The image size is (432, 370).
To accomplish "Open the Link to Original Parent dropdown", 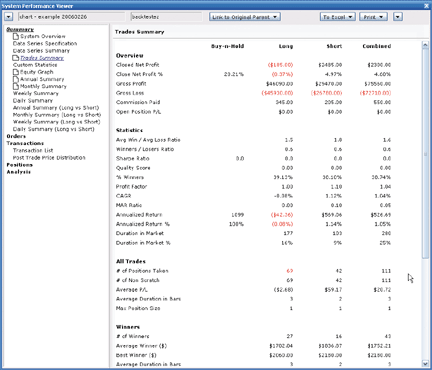I will pyautogui.click(x=245, y=17).
